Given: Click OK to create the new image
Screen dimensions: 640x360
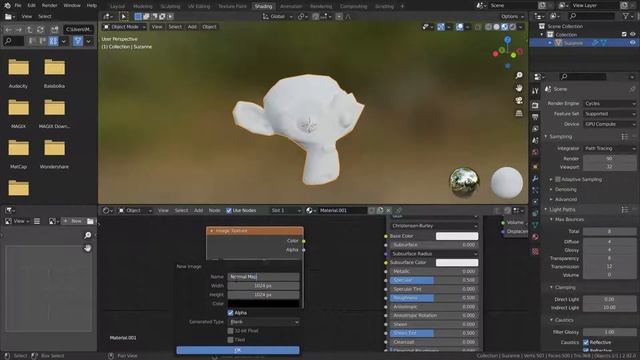Looking at the screenshot, I should [238, 350].
